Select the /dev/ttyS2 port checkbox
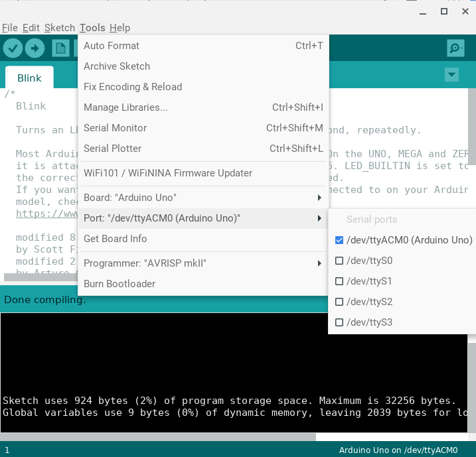The width and height of the screenshot is (476, 457). point(339,302)
